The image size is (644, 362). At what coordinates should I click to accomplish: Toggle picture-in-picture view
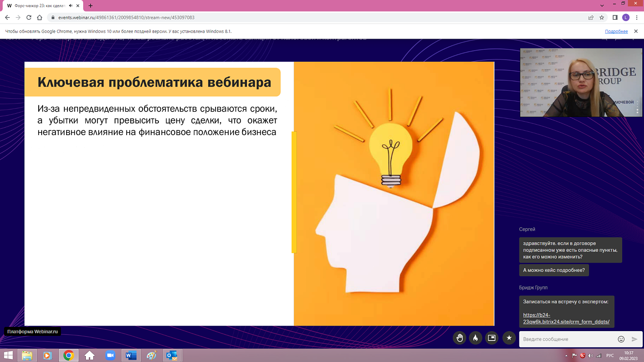(x=492, y=338)
